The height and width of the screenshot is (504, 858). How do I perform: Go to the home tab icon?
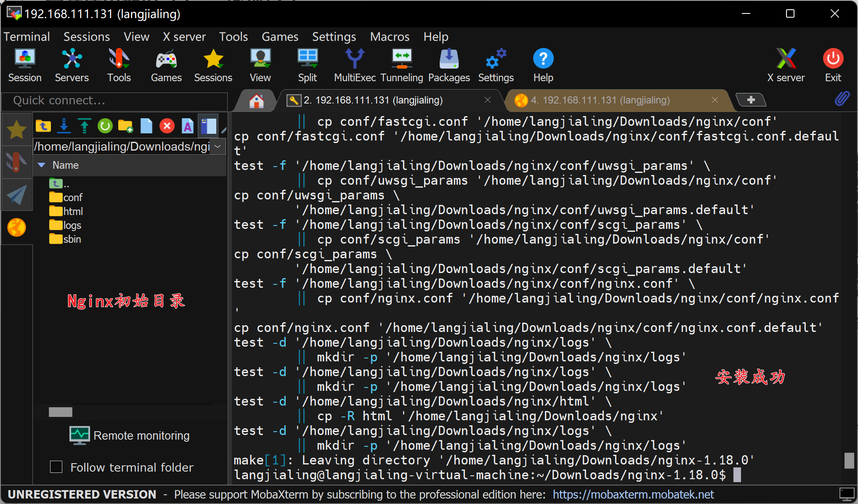(x=256, y=101)
